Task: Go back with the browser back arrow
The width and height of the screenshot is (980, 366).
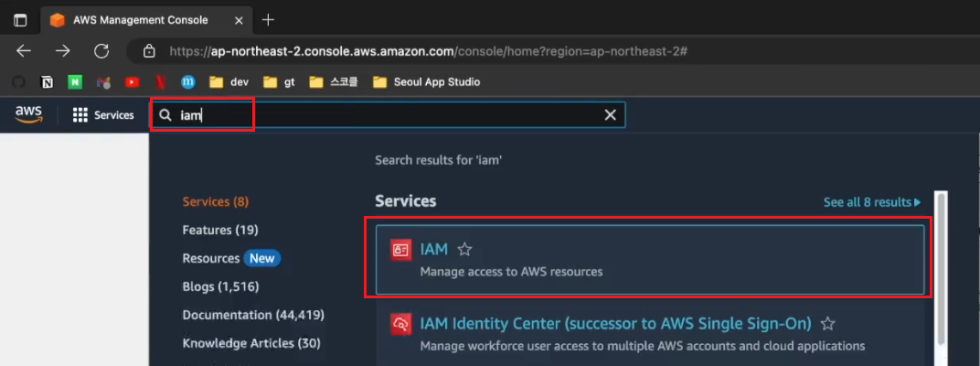Action: (x=24, y=50)
